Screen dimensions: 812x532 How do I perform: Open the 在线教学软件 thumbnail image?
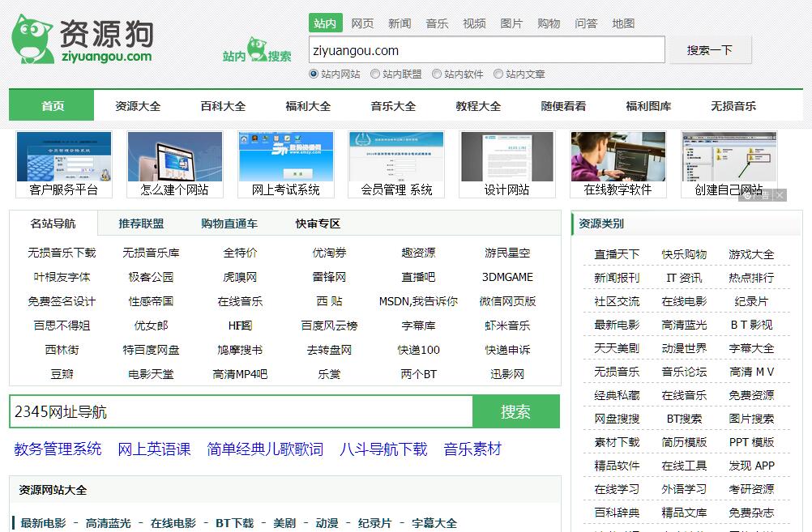(618, 157)
